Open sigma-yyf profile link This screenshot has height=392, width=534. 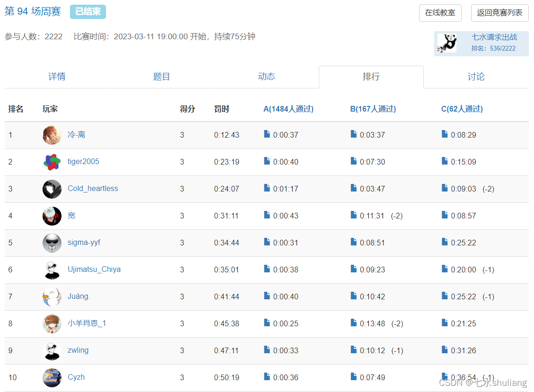tap(84, 242)
